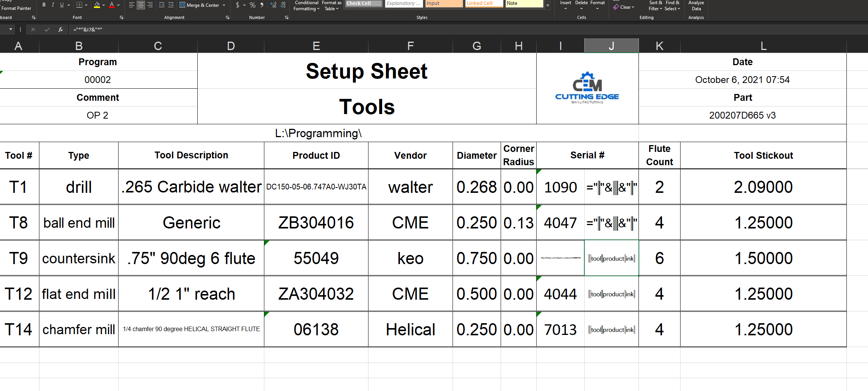Apply the Note cell style
The image size is (868, 391).
coord(524,3)
